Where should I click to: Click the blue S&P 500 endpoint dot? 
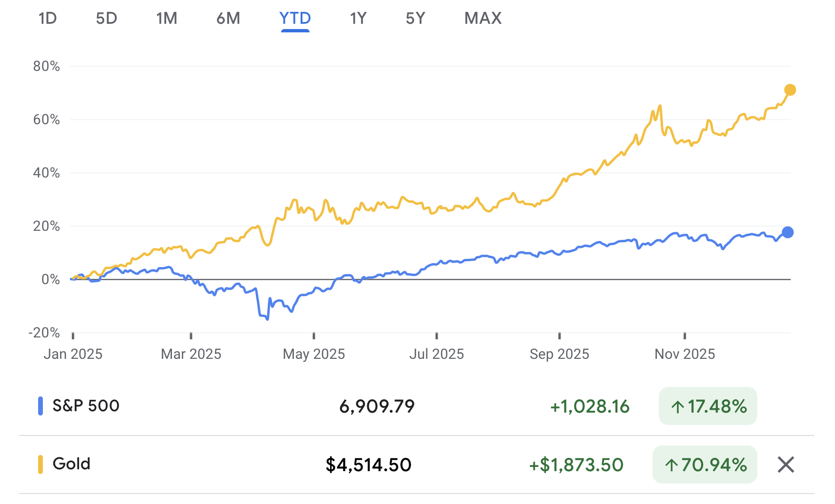(788, 232)
